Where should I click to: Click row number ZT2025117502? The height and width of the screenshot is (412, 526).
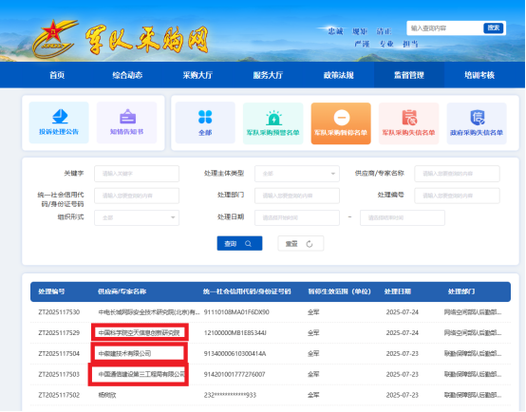pyautogui.click(x=59, y=395)
